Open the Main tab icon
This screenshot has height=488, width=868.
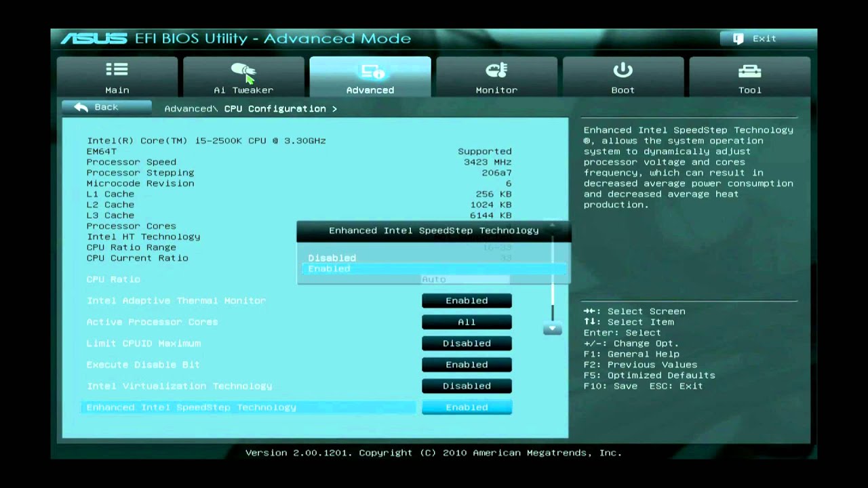(117, 69)
